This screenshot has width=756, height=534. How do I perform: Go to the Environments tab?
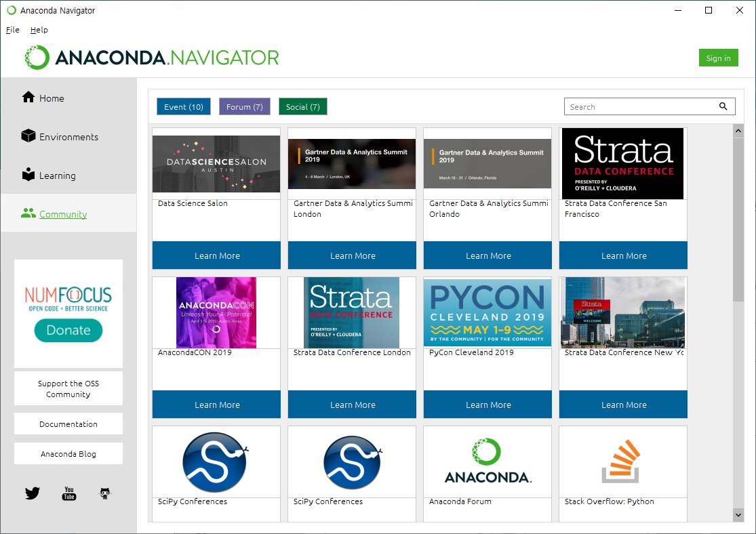click(x=68, y=136)
